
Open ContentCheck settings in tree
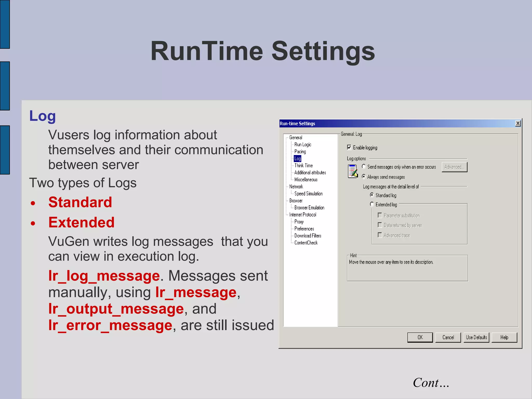tap(306, 243)
